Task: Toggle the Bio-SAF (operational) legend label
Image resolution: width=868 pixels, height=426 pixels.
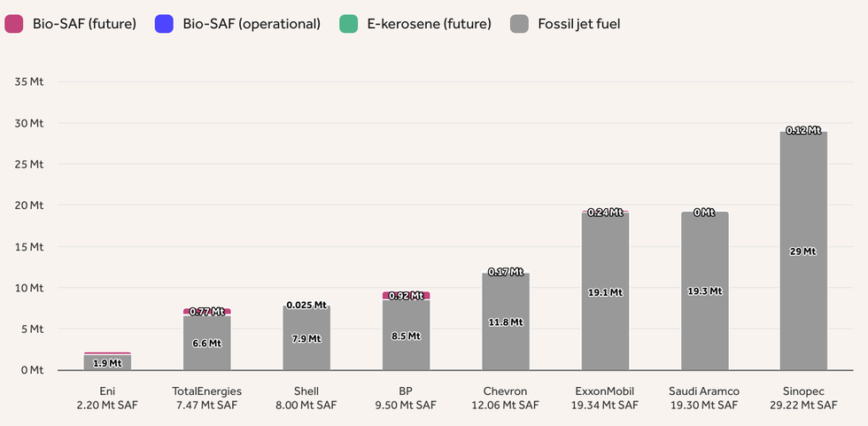Action: pyautogui.click(x=251, y=24)
